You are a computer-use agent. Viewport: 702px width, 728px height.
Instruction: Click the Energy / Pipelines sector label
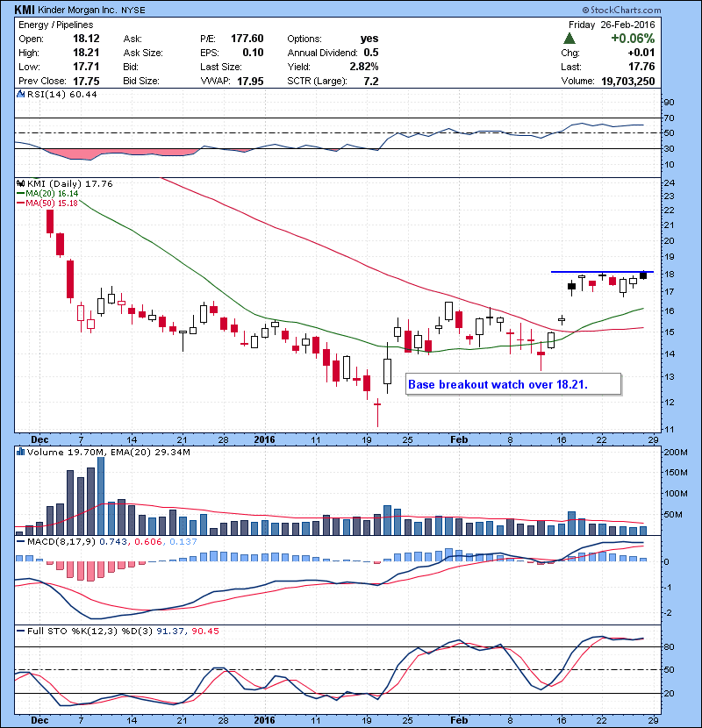tap(56, 25)
